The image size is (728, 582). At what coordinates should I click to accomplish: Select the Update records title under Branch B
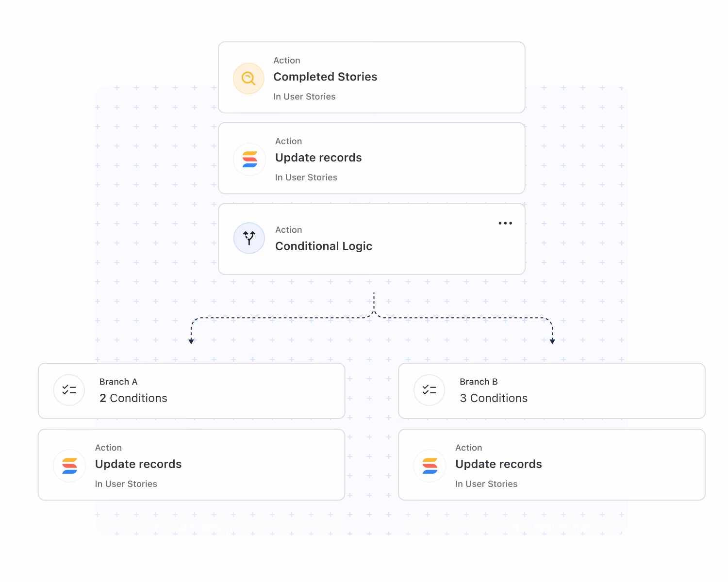coord(498,464)
